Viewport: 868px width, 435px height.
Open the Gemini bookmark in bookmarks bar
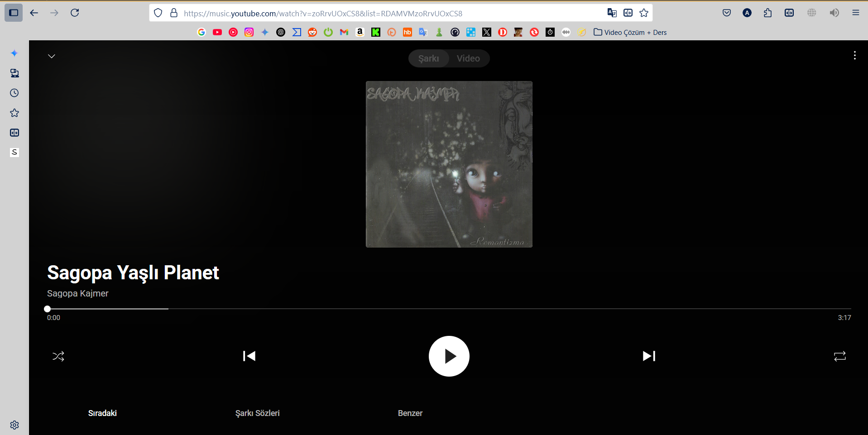click(x=265, y=32)
